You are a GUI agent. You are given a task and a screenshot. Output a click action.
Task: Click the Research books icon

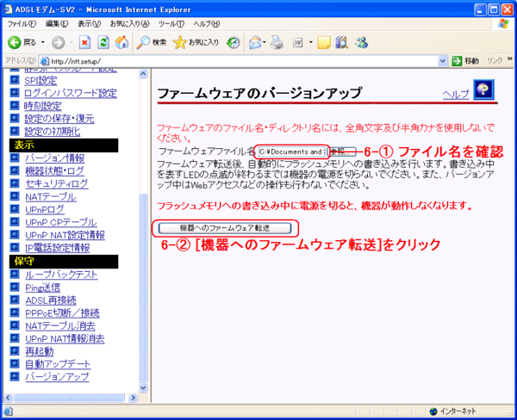tap(342, 42)
